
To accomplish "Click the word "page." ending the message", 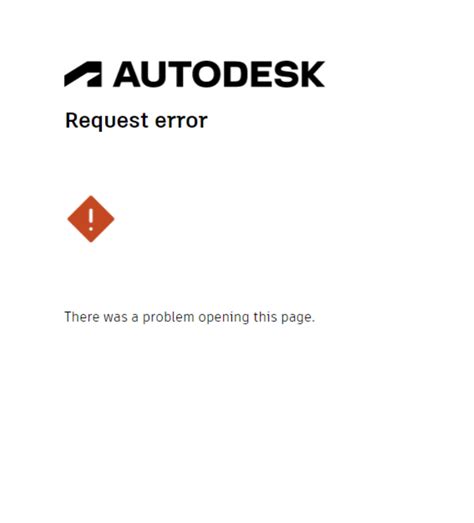I will [298, 318].
